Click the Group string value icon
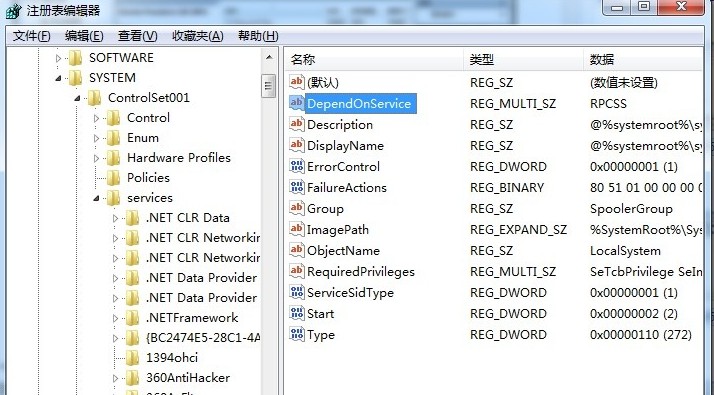Image resolution: width=714 pixels, height=395 pixels. tap(296, 208)
